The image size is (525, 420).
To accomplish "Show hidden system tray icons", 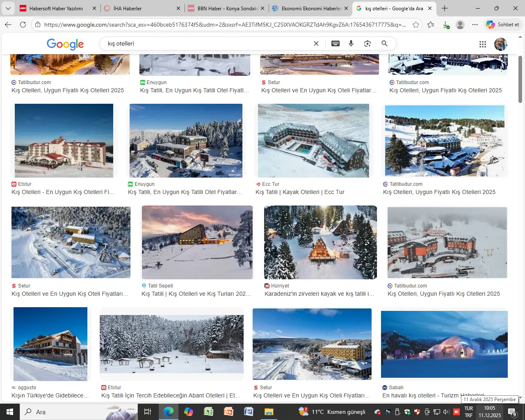I will [377, 412].
